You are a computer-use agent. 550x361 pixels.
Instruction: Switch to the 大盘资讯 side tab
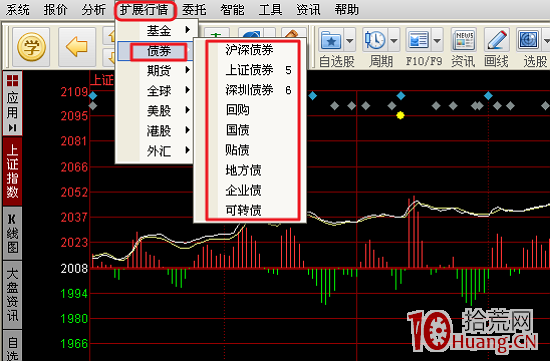pyautogui.click(x=13, y=295)
